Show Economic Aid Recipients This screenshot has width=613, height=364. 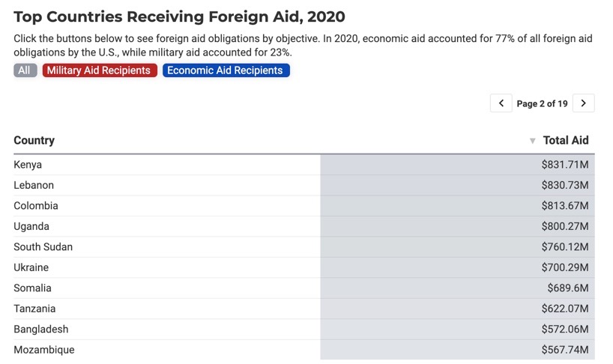point(226,70)
